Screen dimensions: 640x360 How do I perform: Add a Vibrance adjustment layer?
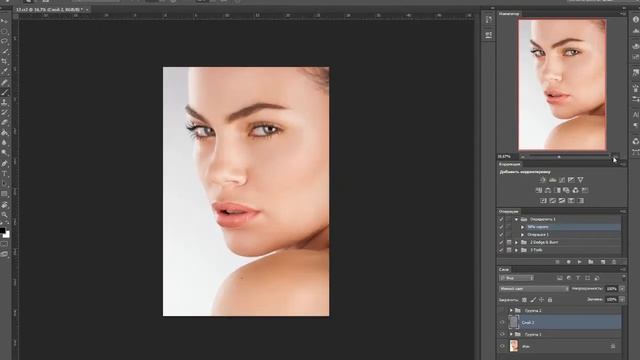coord(580,180)
